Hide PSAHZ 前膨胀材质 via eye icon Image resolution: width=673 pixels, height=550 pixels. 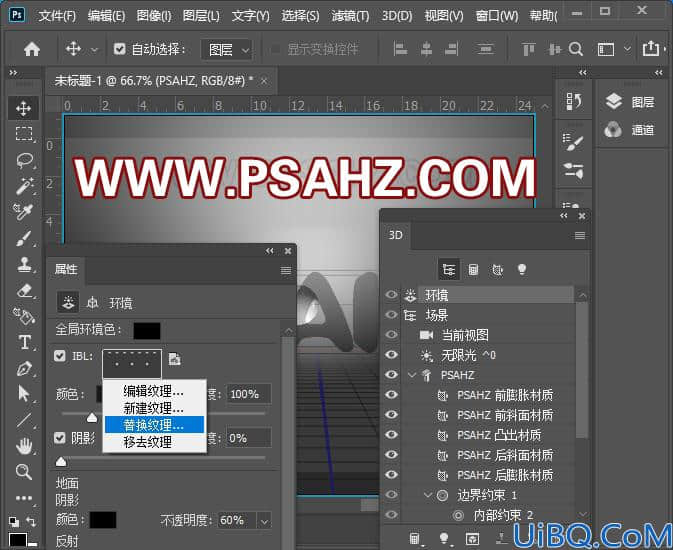click(x=391, y=395)
